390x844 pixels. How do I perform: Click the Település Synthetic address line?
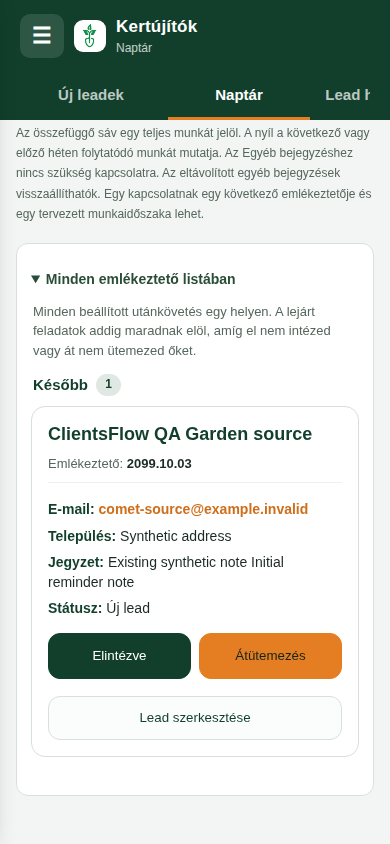pos(140,536)
